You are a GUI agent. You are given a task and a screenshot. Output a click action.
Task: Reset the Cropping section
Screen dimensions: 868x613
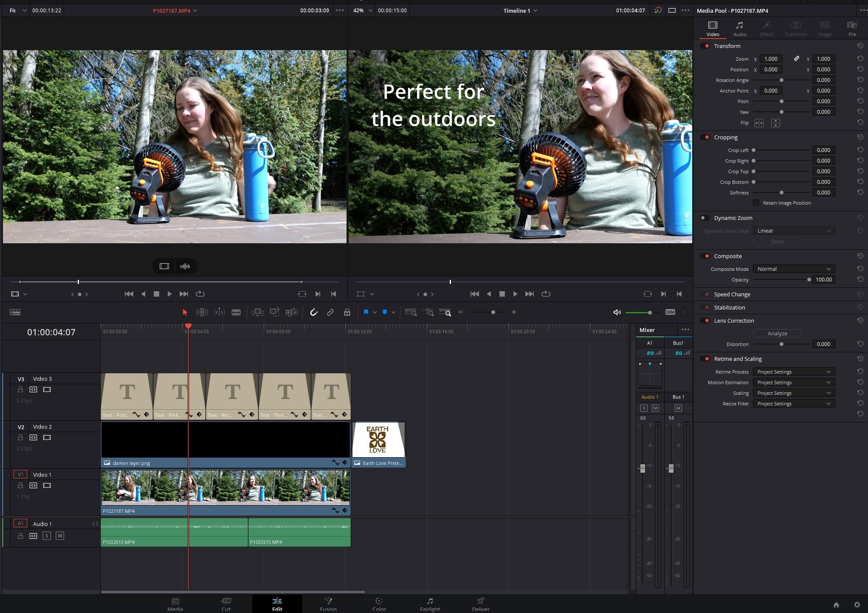tap(860, 137)
